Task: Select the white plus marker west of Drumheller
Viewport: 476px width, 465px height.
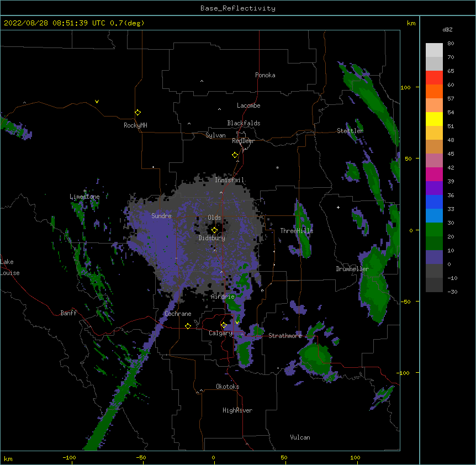Action: pyautogui.click(x=338, y=207)
